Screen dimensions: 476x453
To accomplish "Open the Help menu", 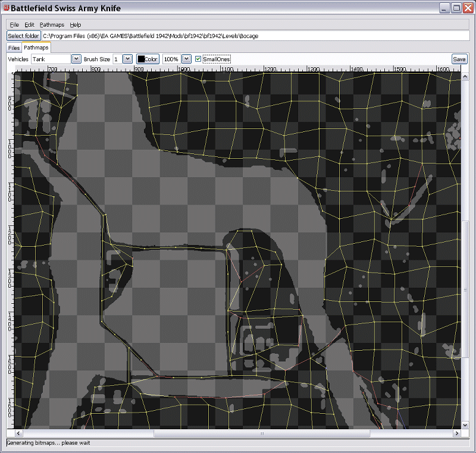I will pos(76,25).
